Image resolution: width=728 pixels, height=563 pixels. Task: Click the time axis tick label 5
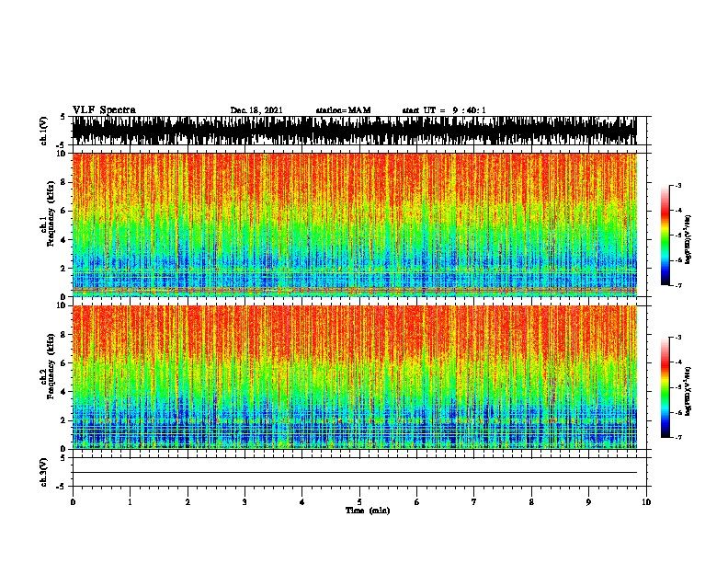click(x=359, y=501)
